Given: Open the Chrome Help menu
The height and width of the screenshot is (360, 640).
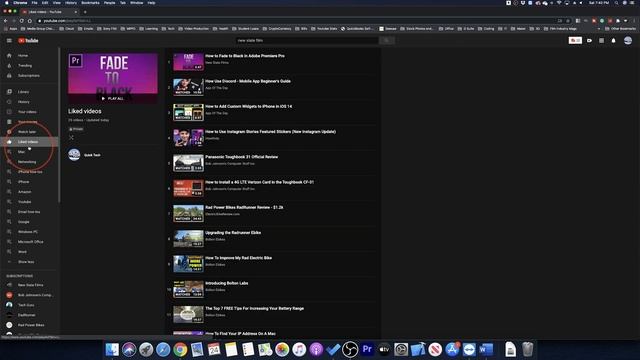Looking at the screenshot, I should pyautogui.click(x=151, y=3).
